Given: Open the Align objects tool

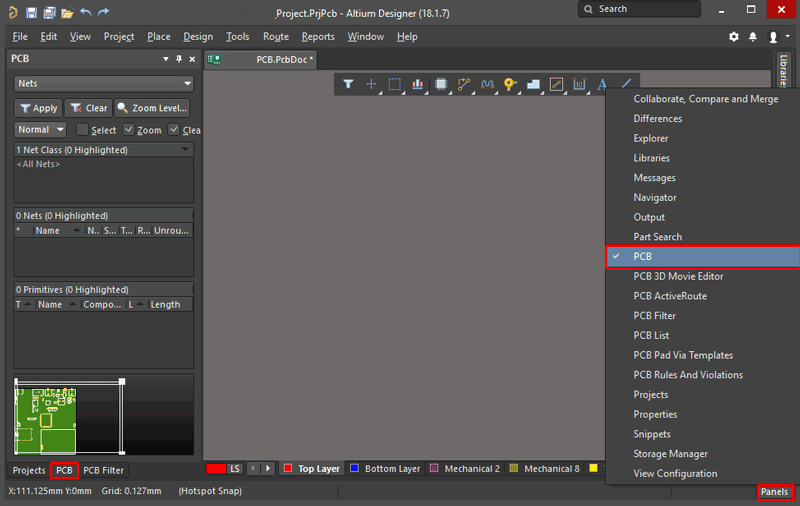Looking at the screenshot, I should click(x=418, y=84).
